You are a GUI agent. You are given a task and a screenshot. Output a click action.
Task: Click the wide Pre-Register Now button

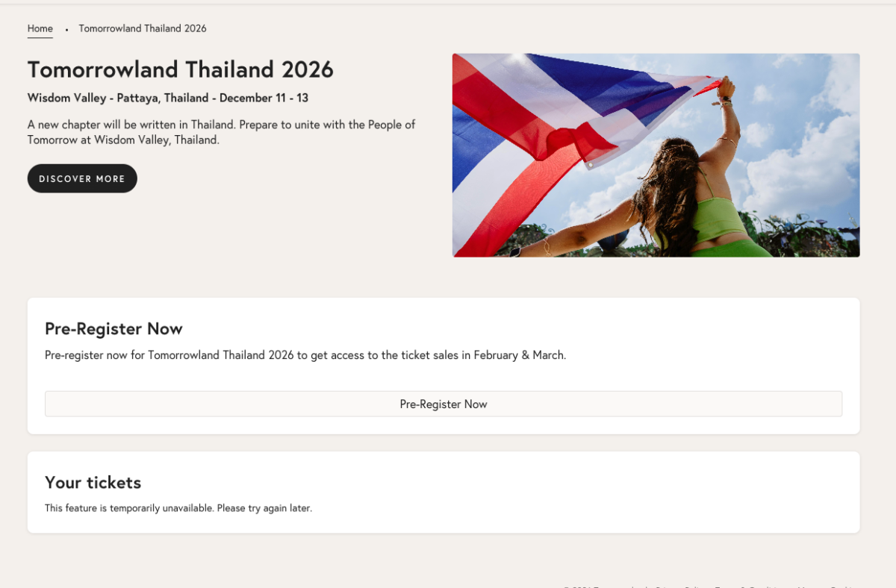click(x=444, y=404)
